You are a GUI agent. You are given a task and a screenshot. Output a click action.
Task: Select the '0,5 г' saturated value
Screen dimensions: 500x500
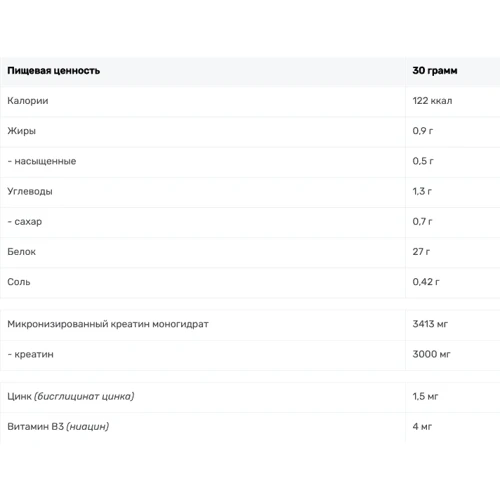(x=423, y=161)
